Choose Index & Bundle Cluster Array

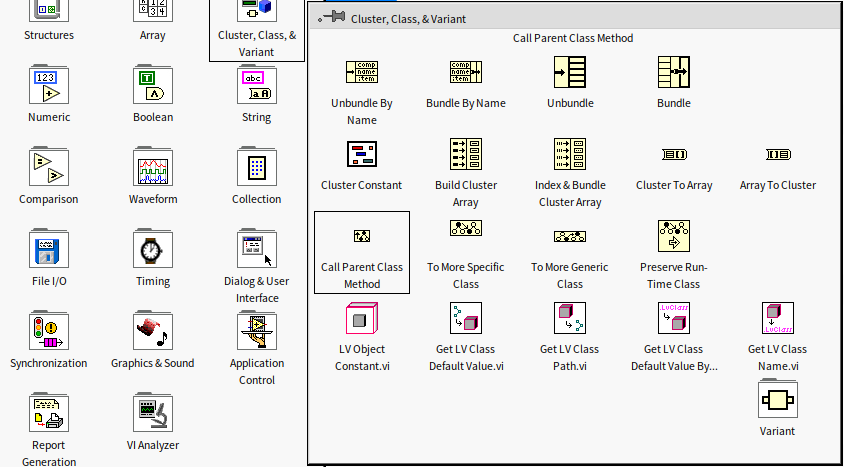point(570,154)
